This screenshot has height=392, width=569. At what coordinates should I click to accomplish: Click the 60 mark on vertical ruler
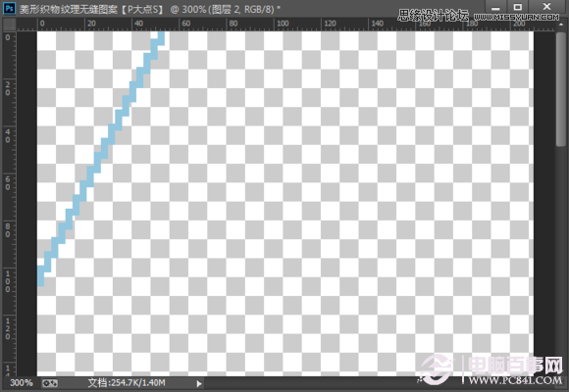(x=8, y=183)
